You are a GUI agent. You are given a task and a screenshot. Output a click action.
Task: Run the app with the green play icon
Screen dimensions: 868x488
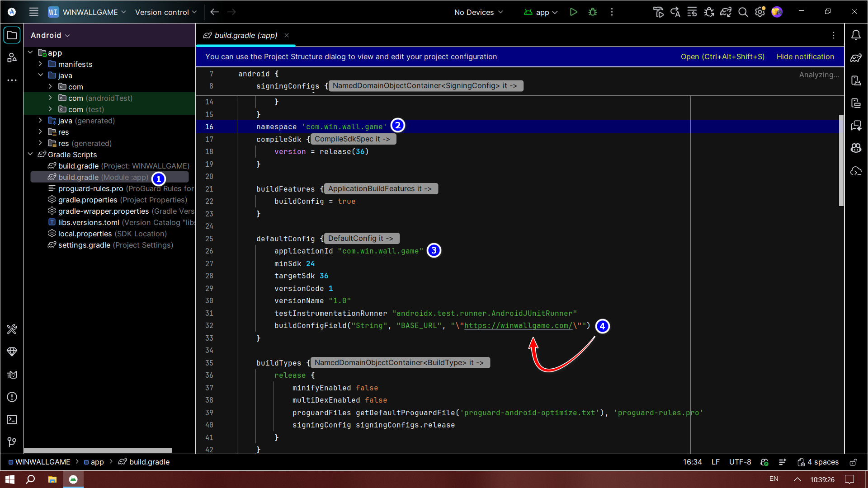[573, 12]
